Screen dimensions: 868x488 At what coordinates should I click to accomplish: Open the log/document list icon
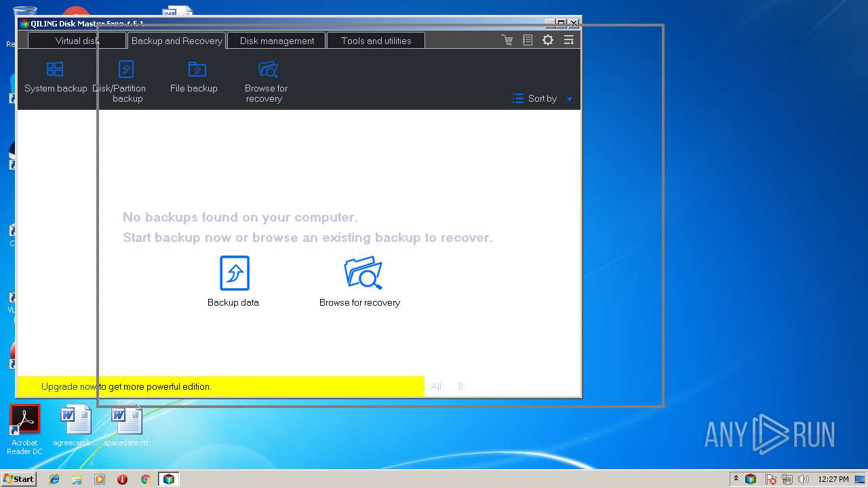click(528, 40)
